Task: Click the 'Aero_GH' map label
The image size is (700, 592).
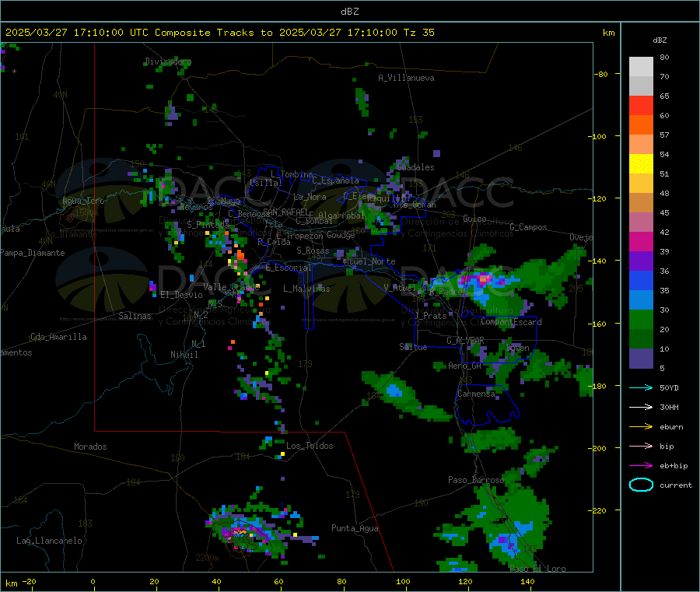Action: pyautogui.click(x=465, y=366)
